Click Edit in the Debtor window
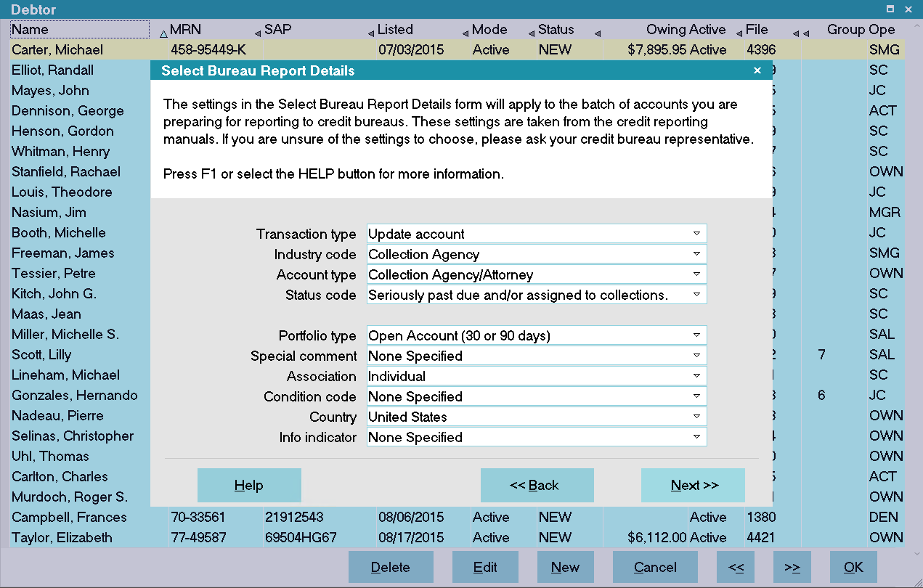The height and width of the screenshot is (588, 923). 485,568
